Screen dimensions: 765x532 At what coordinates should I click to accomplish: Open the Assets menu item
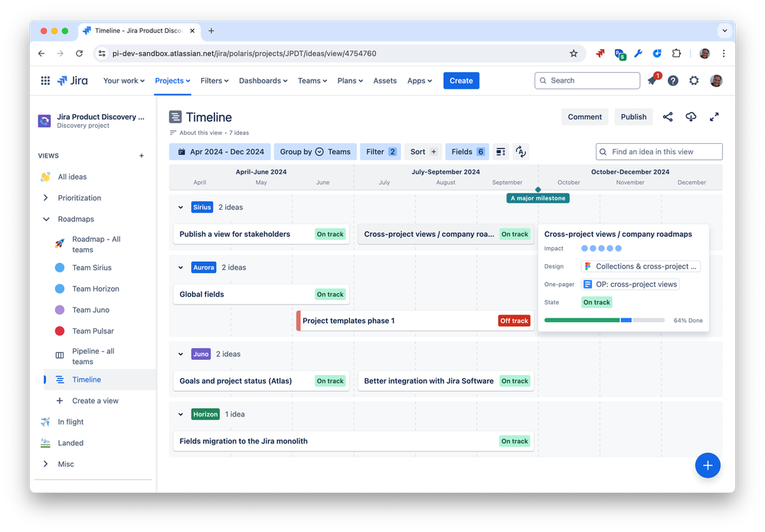pos(385,81)
